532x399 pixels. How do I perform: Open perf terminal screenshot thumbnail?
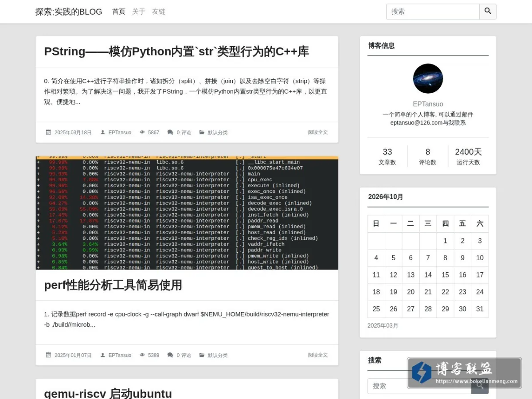click(x=187, y=213)
